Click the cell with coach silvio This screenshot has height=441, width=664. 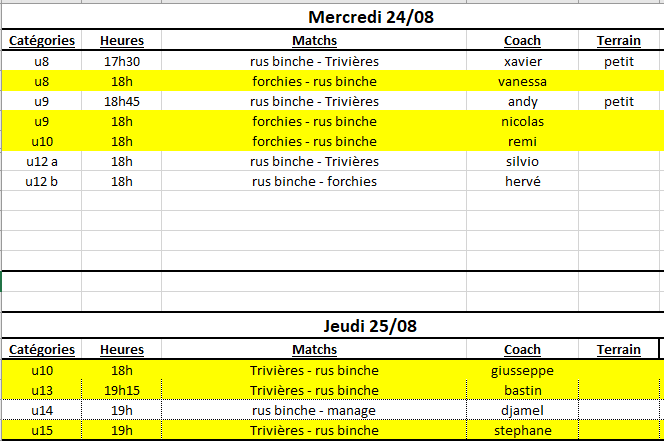(523, 161)
